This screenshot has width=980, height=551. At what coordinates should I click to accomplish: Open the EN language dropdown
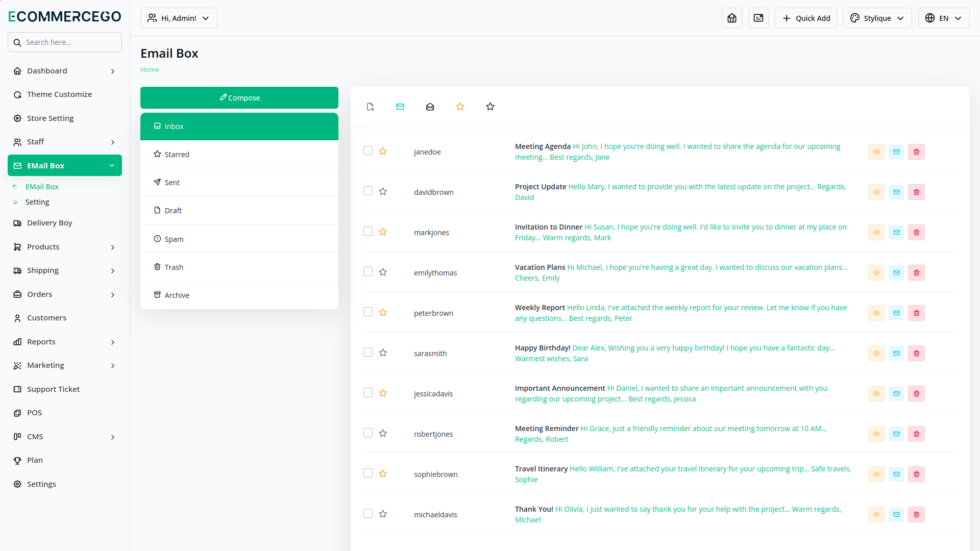pos(943,18)
